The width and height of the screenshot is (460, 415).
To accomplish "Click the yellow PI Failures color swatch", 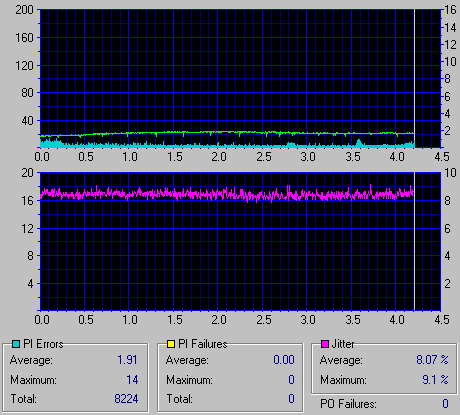I will click(x=171, y=344).
